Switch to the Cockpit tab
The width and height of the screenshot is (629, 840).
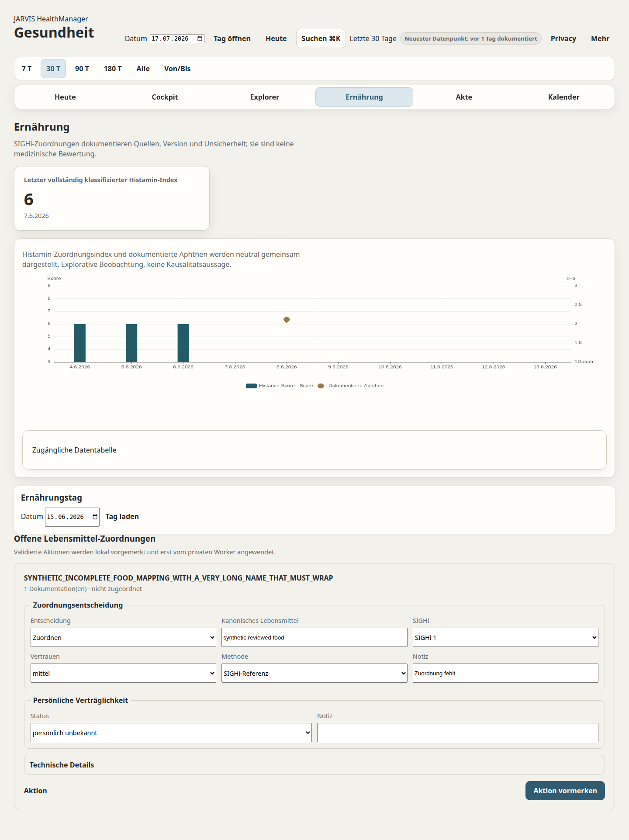pos(165,97)
